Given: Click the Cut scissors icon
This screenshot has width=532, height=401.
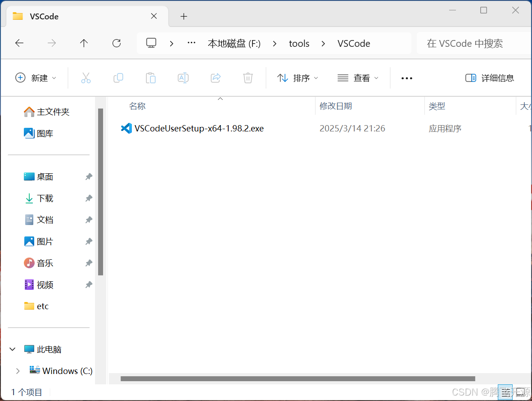Looking at the screenshot, I should coord(86,78).
